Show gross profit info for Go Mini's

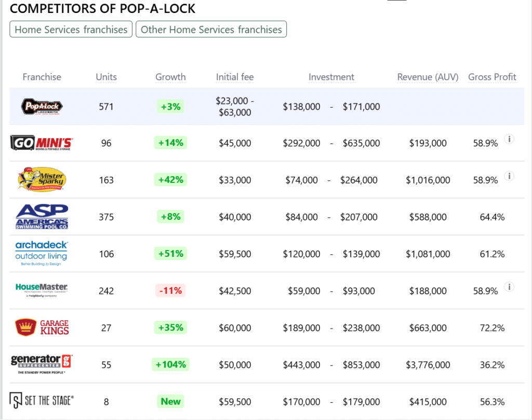click(509, 139)
